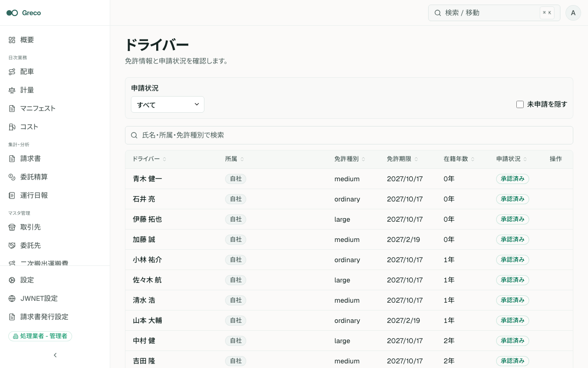Open 委託先 menu item
The width and height of the screenshot is (588, 368).
55,246
